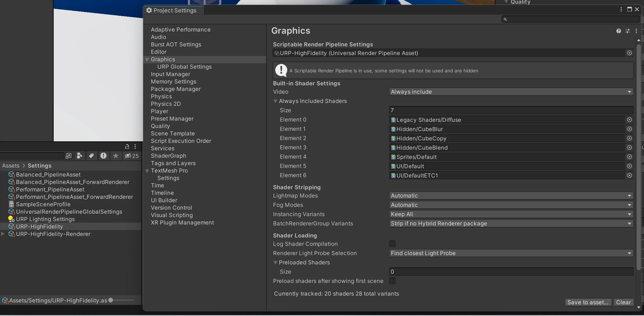Click the Save to asset... button
The width and height of the screenshot is (644, 316).
click(x=588, y=302)
